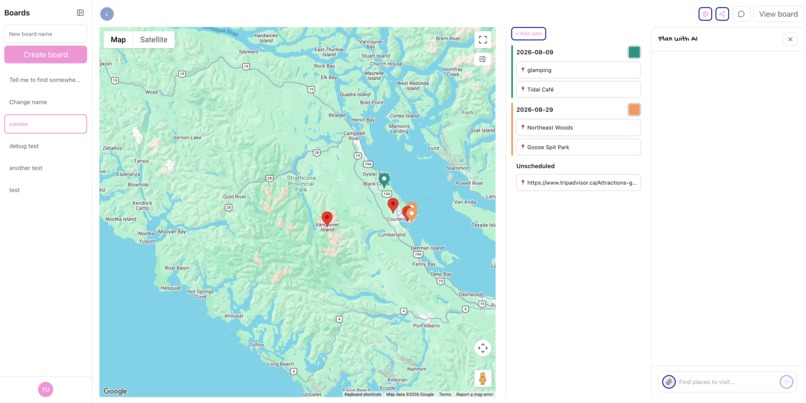Click the red marker on Vancouver Island label
Viewport: 806px width, 403px height.
click(327, 218)
